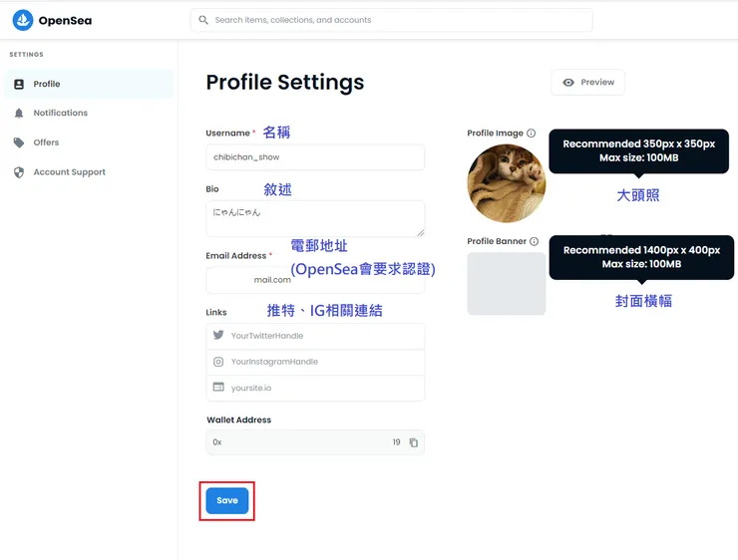Click the search magnifier icon
This screenshot has height=560, width=738.
tap(203, 20)
